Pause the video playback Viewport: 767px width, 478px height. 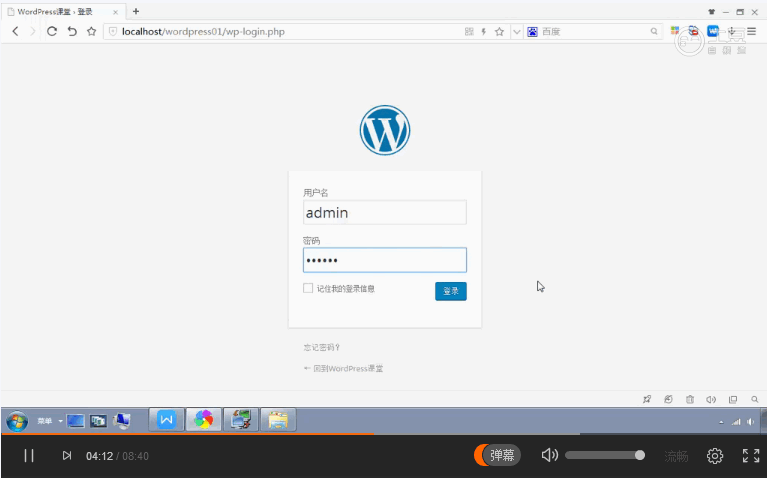[x=29, y=455]
